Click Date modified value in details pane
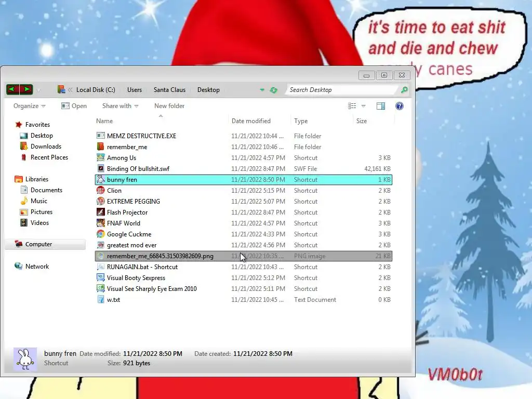Image resolution: width=532 pixels, height=399 pixels. click(x=152, y=353)
